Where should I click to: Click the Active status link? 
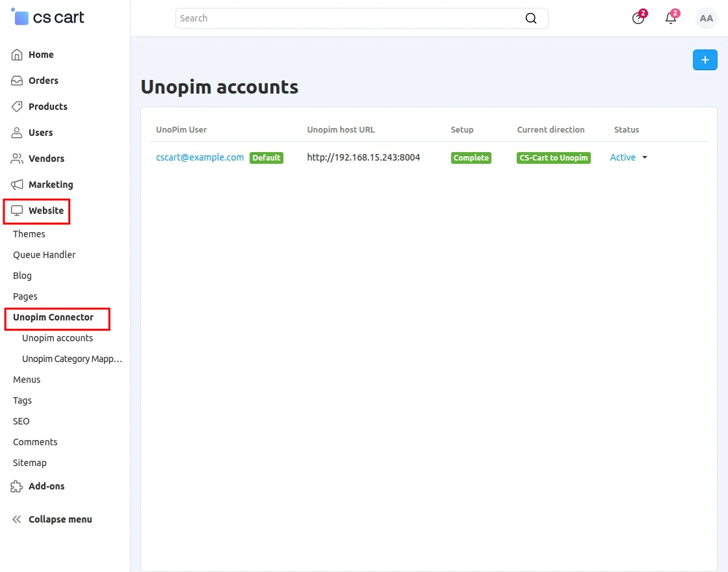pyautogui.click(x=622, y=157)
